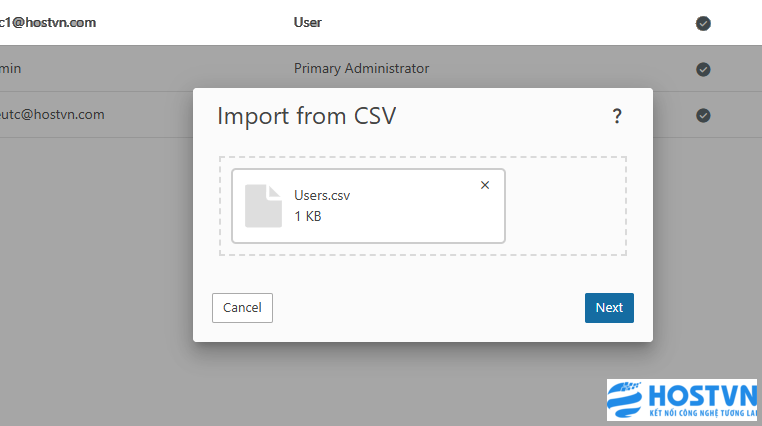This screenshot has width=762, height=426.
Task: Click the Import from CSV heading
Action: pyautogui.click(x=307, y=116)
